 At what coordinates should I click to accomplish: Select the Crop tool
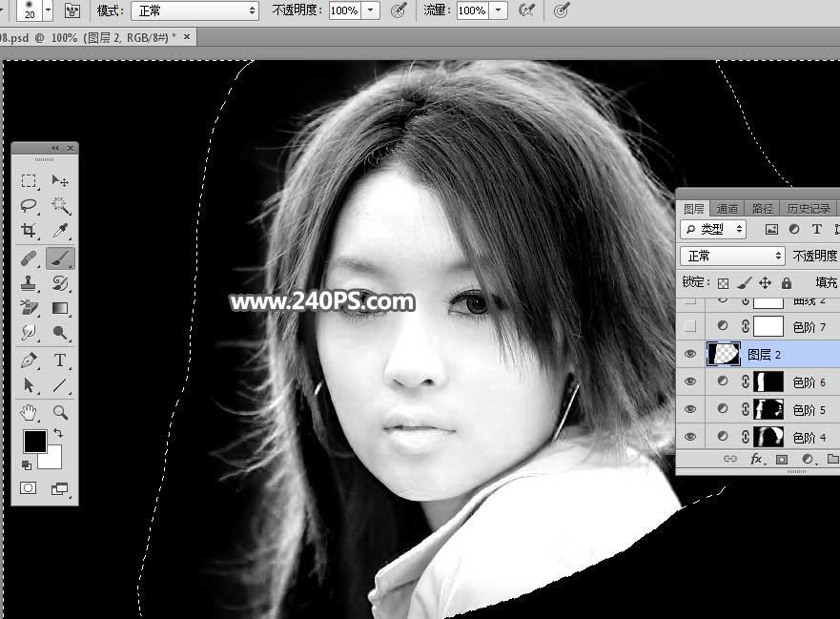pos(29,231)
